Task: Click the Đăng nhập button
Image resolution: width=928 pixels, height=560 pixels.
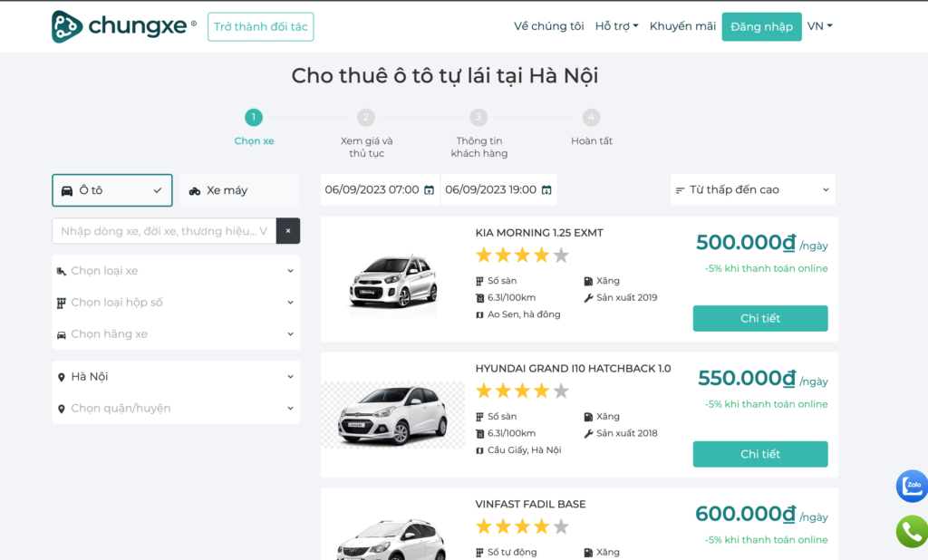Action: (761, 26)
